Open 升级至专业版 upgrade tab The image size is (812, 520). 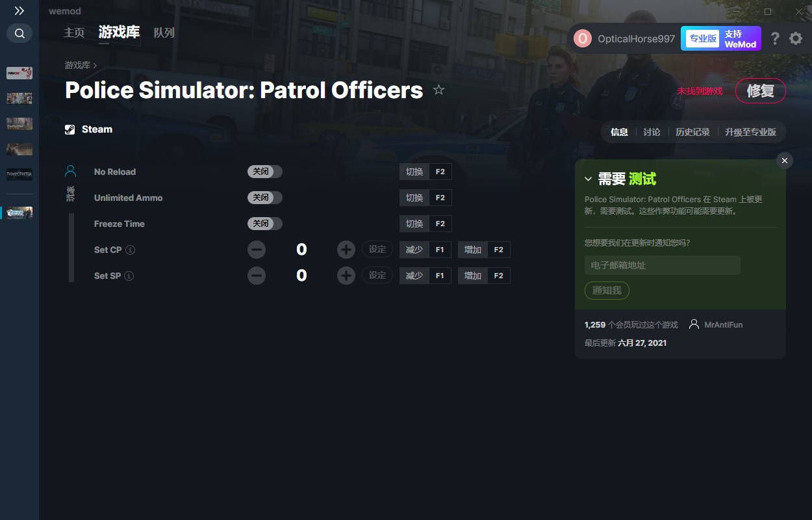click(750, 132)
